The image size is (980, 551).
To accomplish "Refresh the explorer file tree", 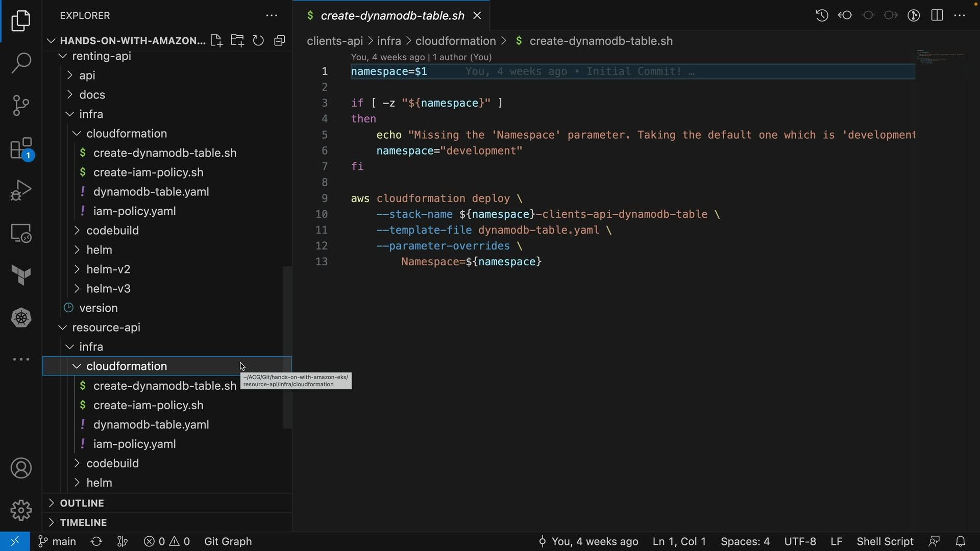I will click(x=258, y=41).
